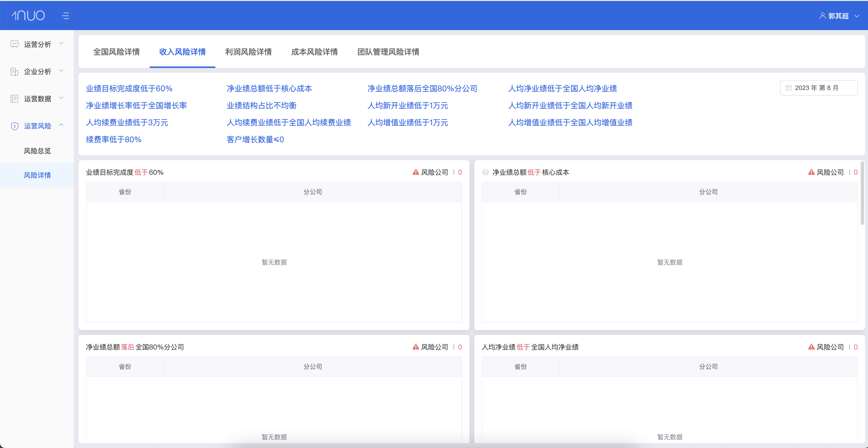Click the 分公司 column header in the 业绩目标完成度 table

[313, 192]
